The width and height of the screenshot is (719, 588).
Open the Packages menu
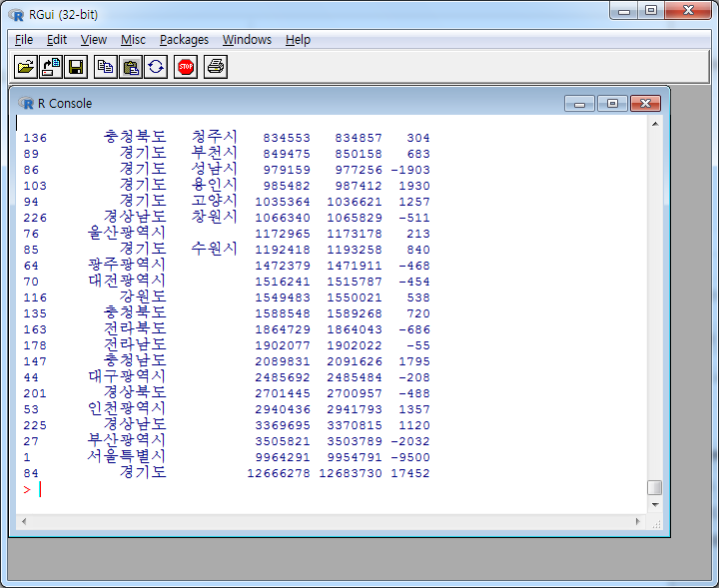(x=184, y=40)
